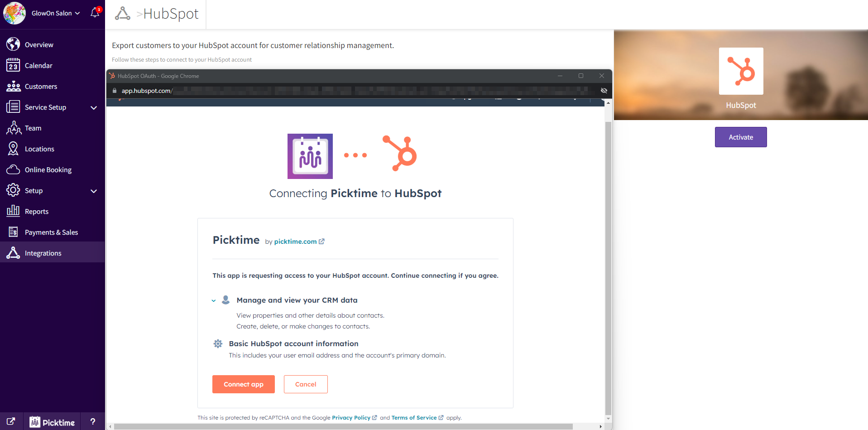
Task: Go to Online Booking menu item
Action: [x=48, y=170]
